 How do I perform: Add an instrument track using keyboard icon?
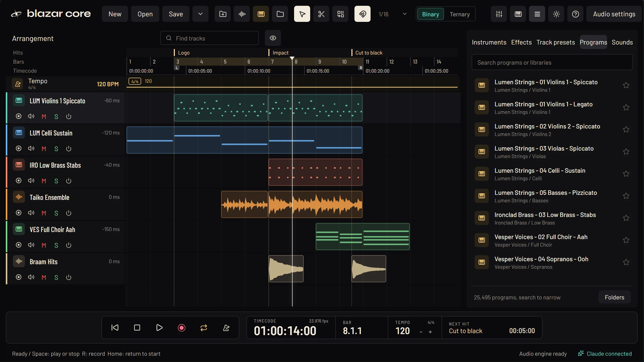[x=261, y=14]
